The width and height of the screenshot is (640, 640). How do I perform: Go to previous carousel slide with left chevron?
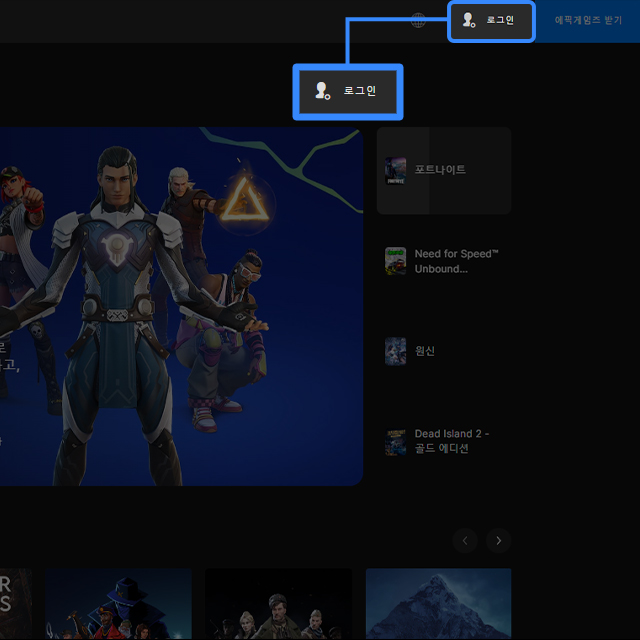click(x=465, y=541)
